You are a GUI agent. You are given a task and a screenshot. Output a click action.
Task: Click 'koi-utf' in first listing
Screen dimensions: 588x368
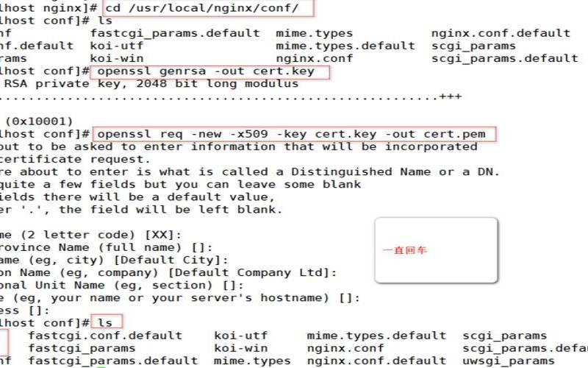(117, 46)
